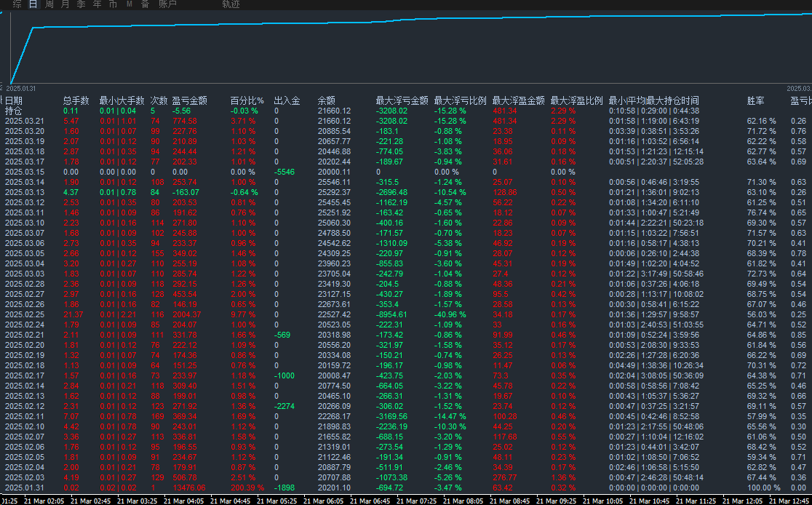Select the 2025.03.21 date row
Screen dimensions: 812x505
(x=24, y=122)
